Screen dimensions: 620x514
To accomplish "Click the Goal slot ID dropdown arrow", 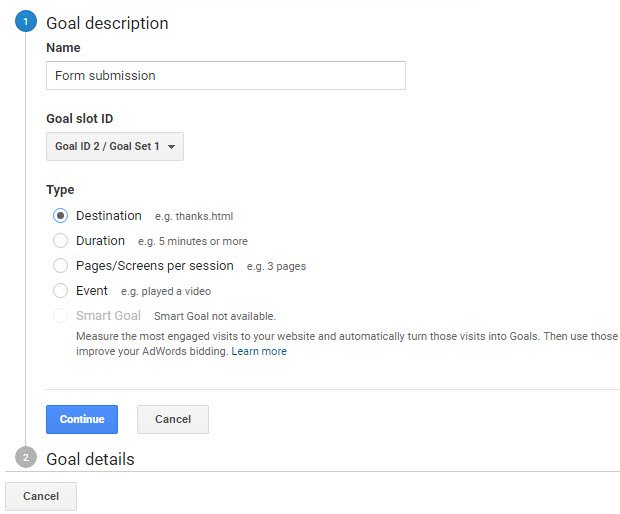I will 171,147.
